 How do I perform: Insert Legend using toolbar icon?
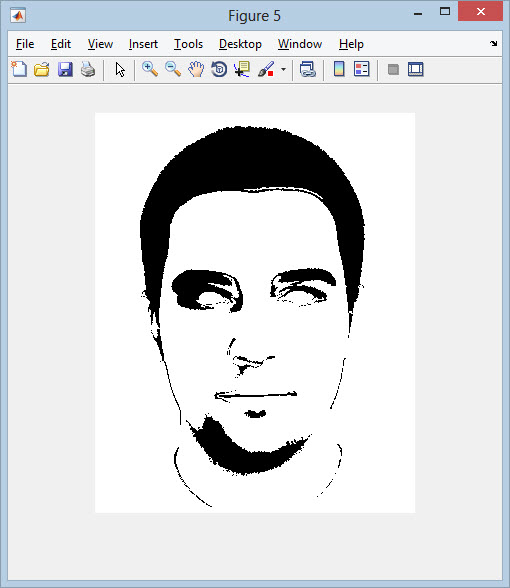click(362, 69)
